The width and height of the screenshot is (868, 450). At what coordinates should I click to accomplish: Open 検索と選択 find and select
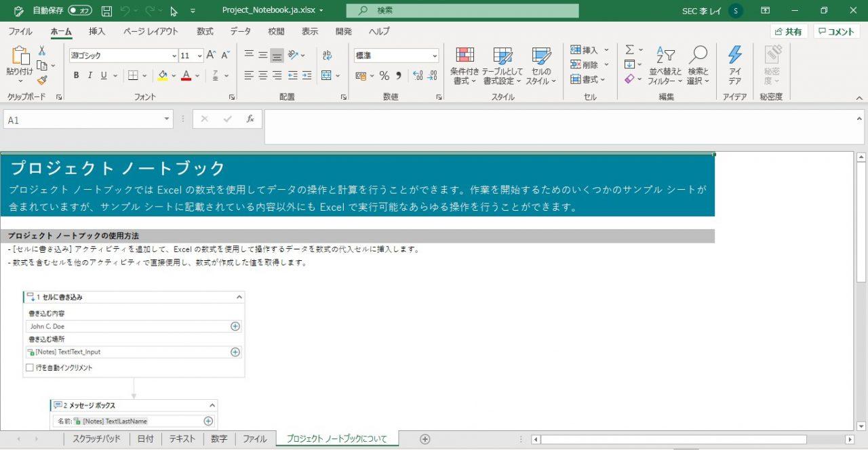pos(698,66)
